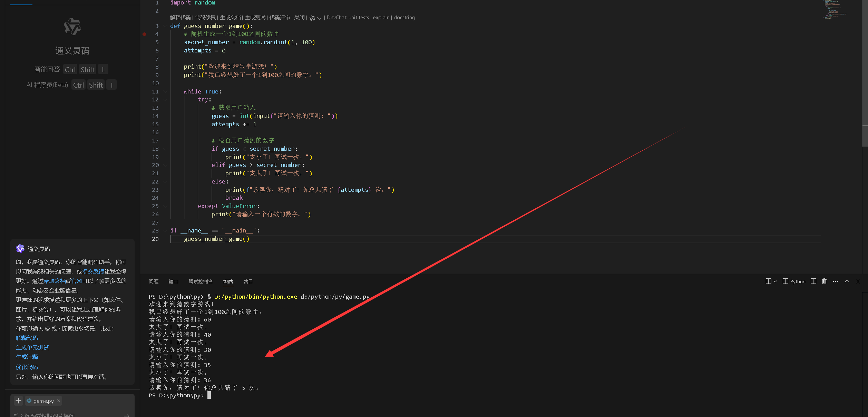Focus the chat question input field

67,415
